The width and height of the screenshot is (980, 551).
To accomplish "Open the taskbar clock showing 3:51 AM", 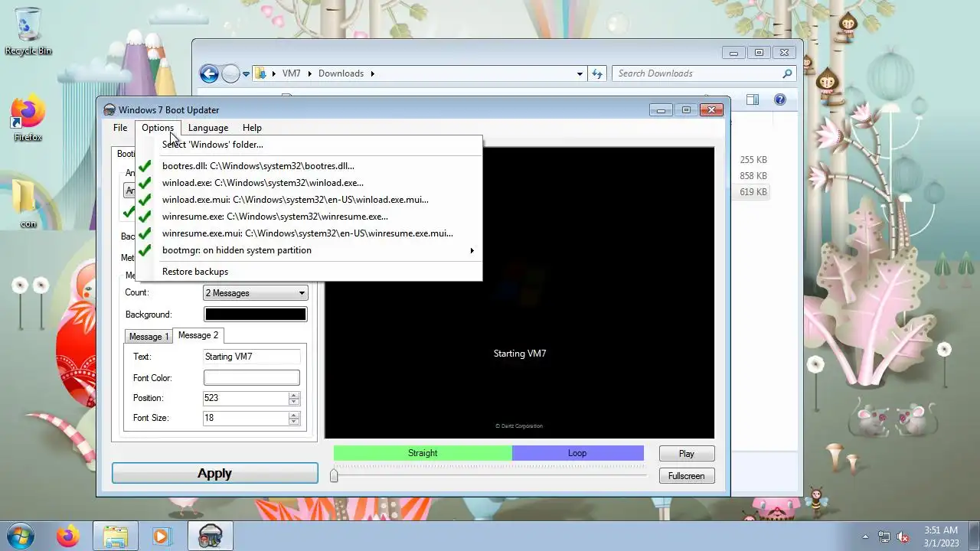I will click(941, 536).
